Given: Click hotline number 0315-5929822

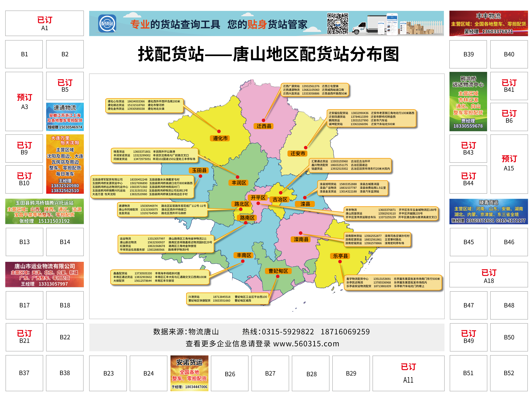Looking at the screenshot, I should pyautogui.click(x=288, y=332).
